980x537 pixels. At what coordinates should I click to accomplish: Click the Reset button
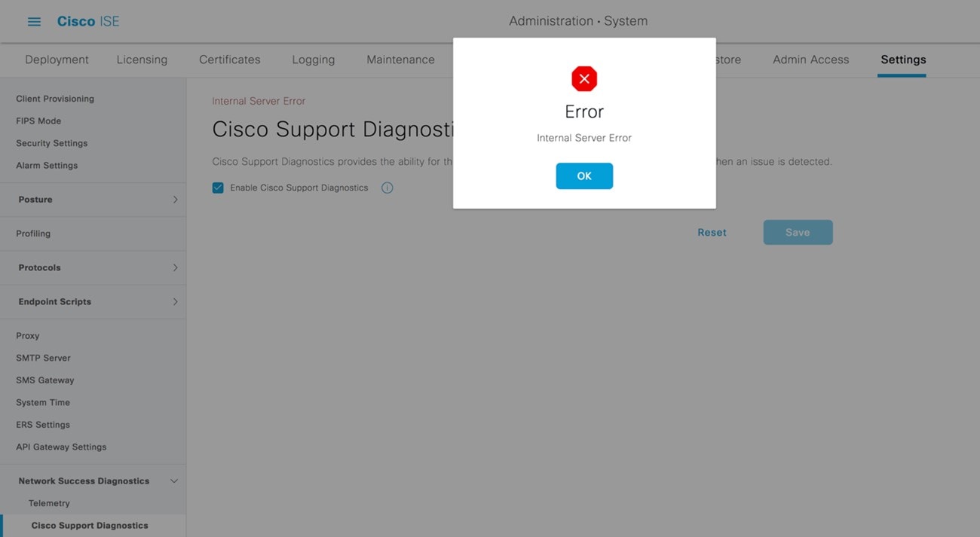[712, 232]
